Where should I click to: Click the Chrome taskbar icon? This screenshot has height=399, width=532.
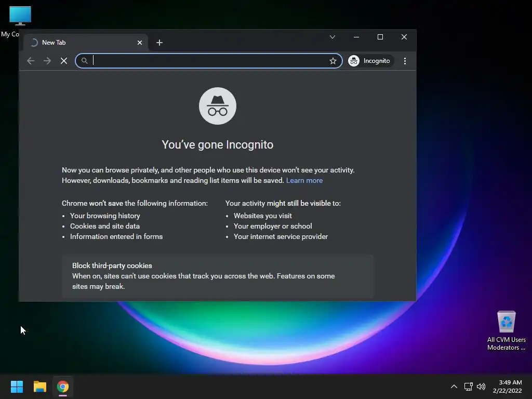point(63,387)
